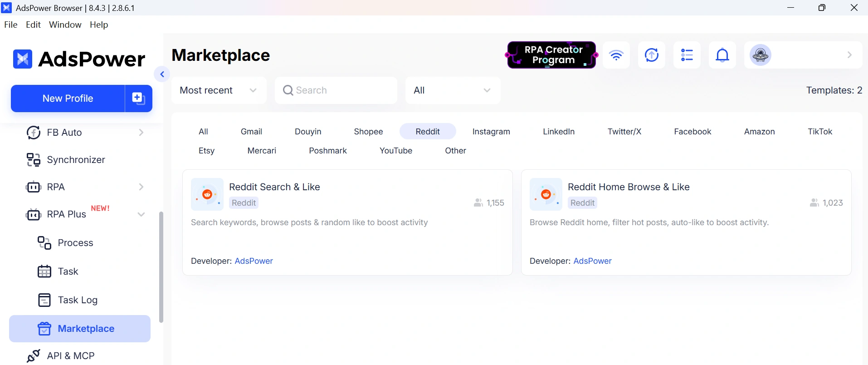868x365 pixels.
Task: Click the users icon next to 1,023
Action: (x=814, y=203)
